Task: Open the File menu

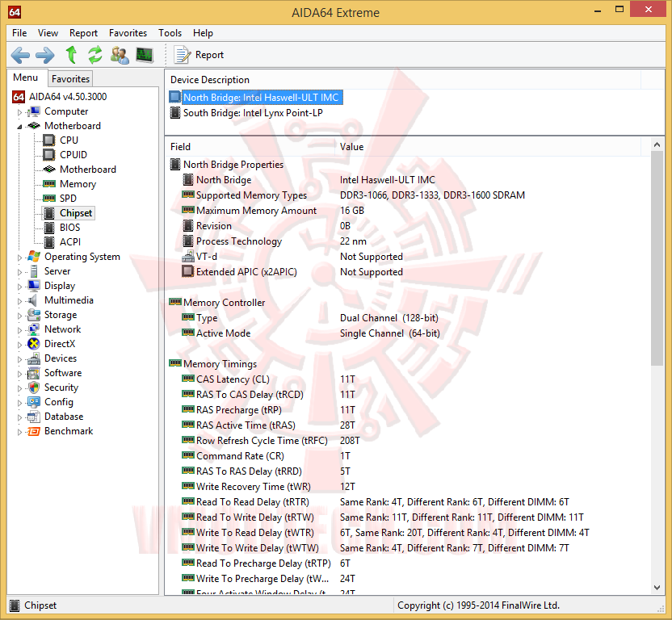Action: [x=19, y=33]
